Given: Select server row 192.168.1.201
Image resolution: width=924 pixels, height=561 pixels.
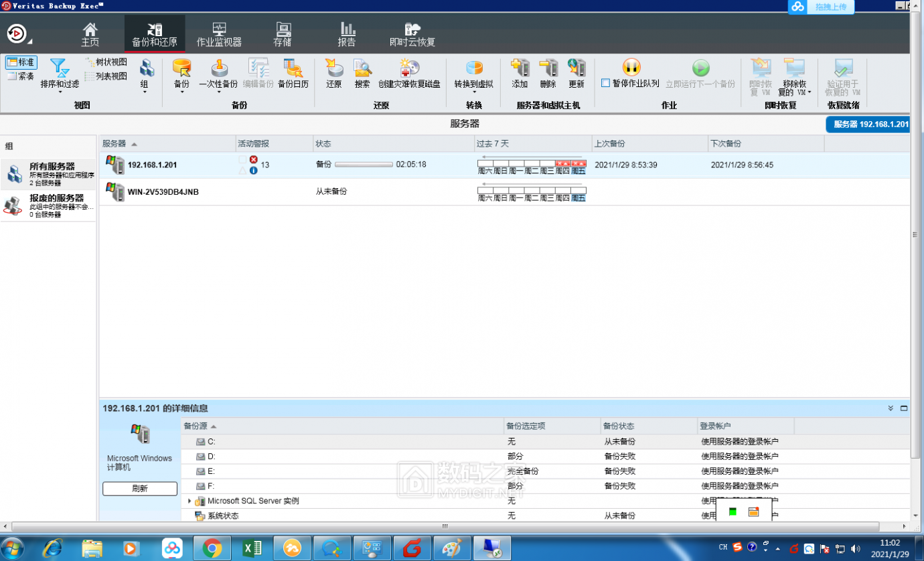Looking at the screenshot, I should [504, 165].
